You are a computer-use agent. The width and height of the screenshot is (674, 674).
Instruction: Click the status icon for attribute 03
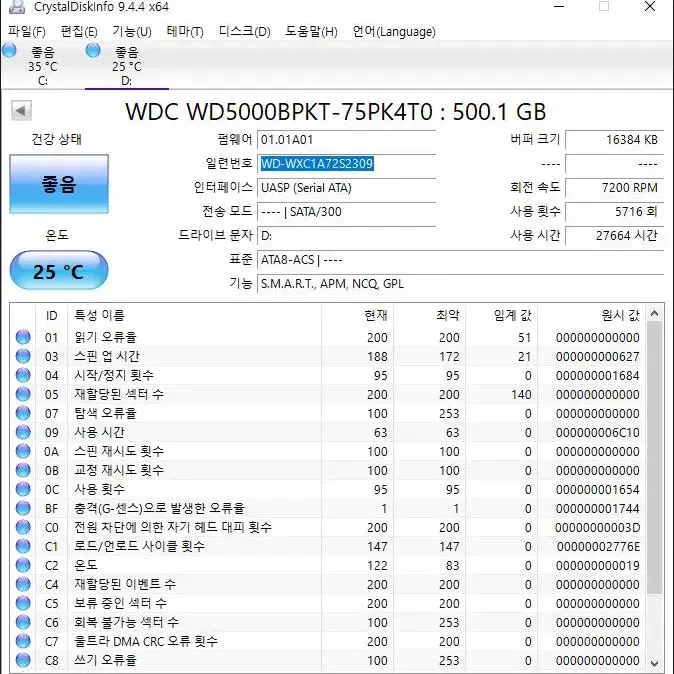pos(23,356)
